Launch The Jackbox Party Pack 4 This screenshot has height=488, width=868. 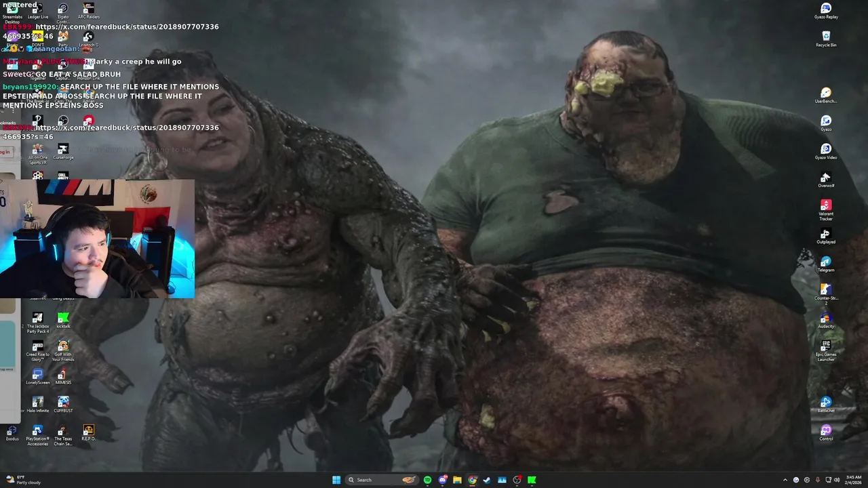(x=37, y=323)
